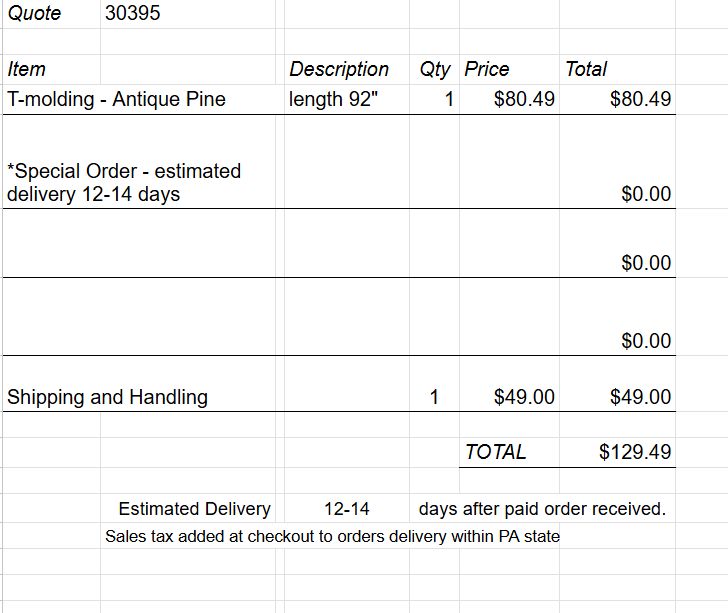Viewport: 728px width, 613px height.
Task: Select the length 92" description cell
Action: 334,99
